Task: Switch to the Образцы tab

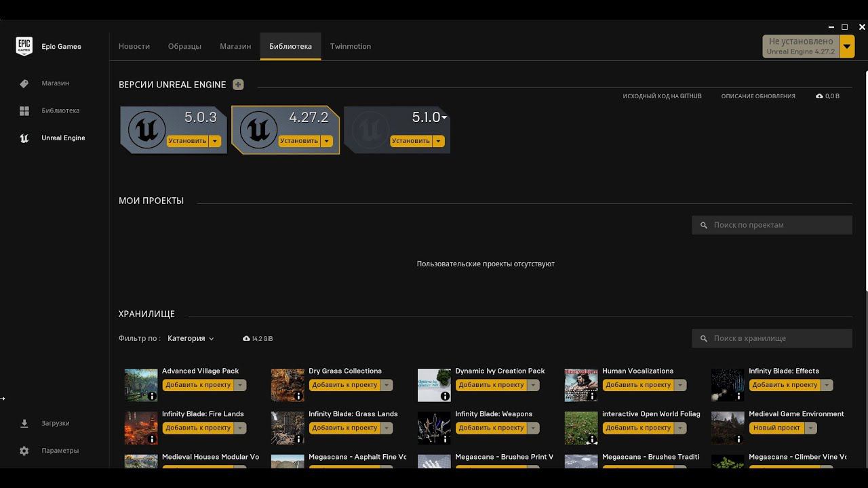Action: (184, 46)
